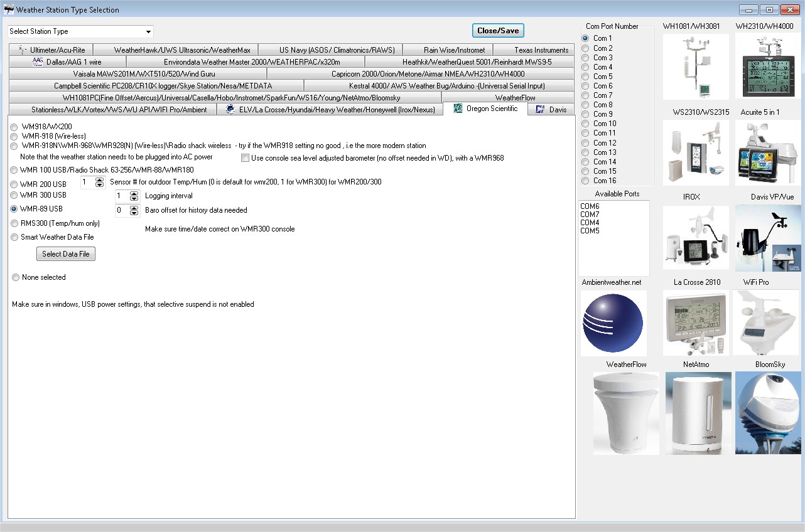Pick the NetAtmo device image
Image resolution: width=805 pixels, height=532 pixels.
698,413
